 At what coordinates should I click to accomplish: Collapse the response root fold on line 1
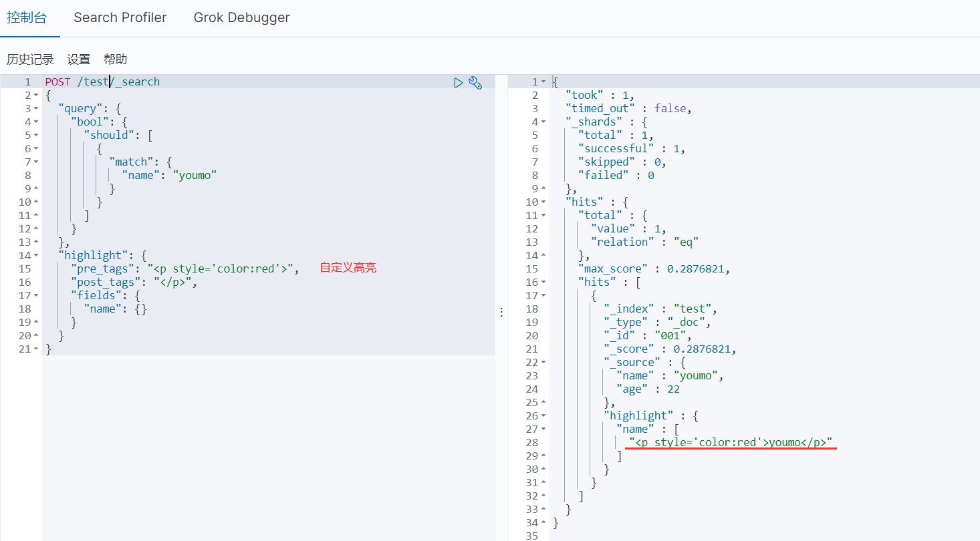(x=543, y=82)
